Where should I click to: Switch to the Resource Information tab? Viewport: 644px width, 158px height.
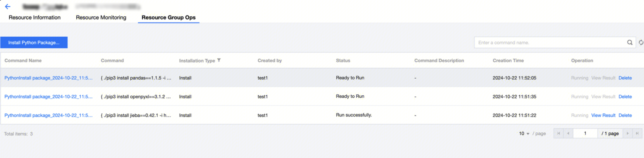coord(34,18)
